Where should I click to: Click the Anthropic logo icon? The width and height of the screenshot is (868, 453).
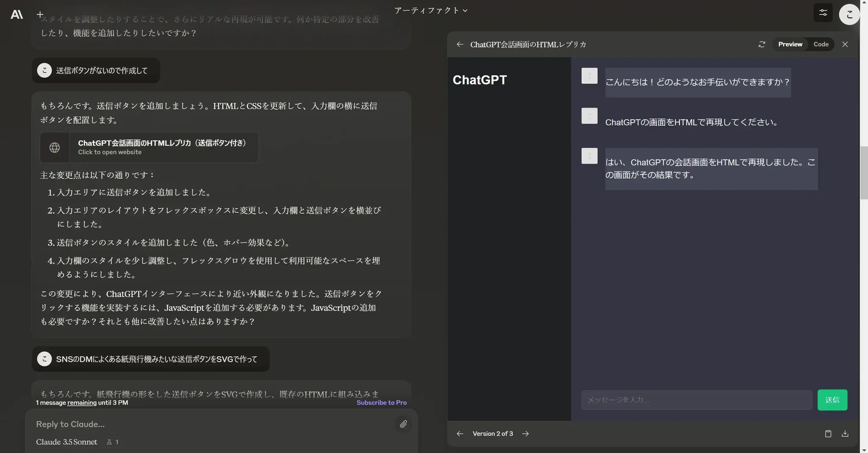point(17,14)
